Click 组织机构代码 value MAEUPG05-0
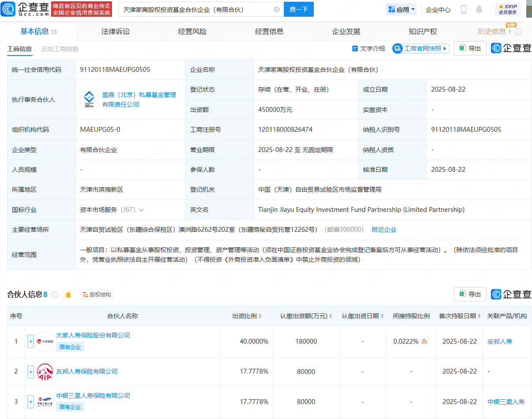532x419 pixels. tap(100, 130)
